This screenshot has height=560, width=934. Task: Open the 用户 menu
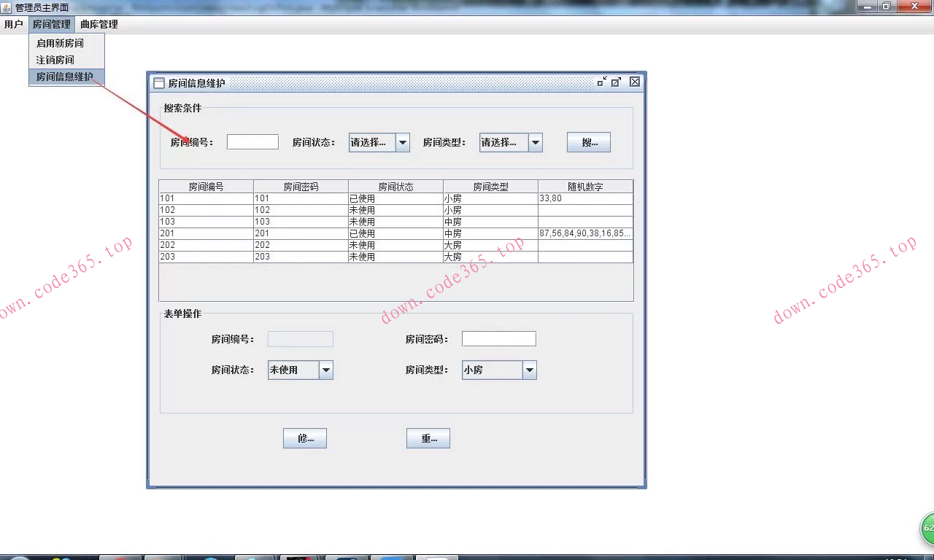point(13,24)
